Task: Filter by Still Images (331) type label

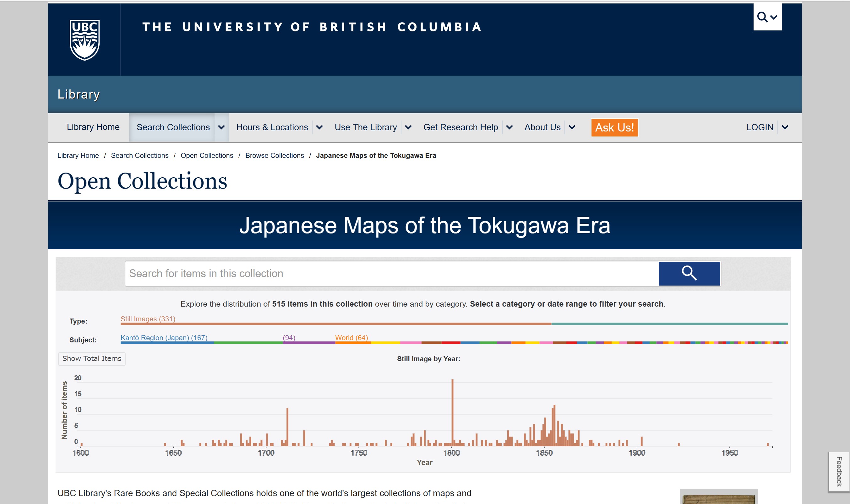Action: [x=148, y=319]
